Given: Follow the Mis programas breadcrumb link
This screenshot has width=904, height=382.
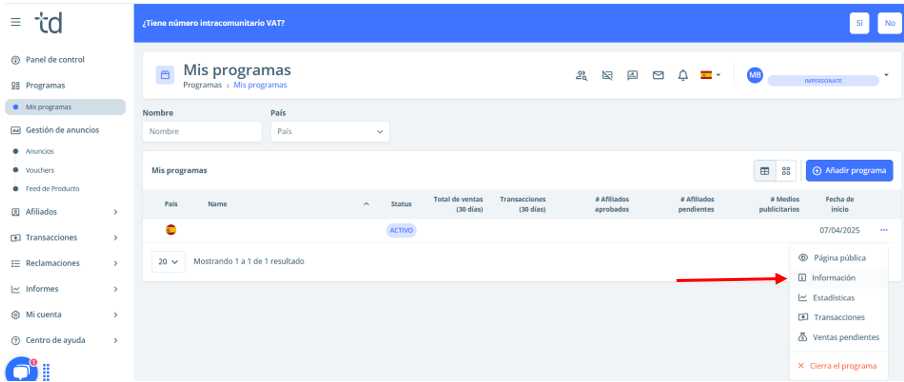Looking at the screenshot, I should 260,85.
